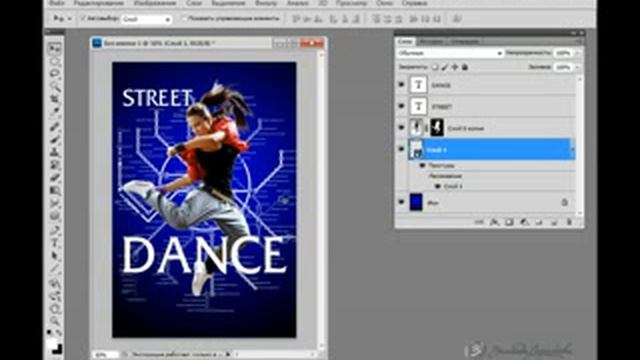This screenshot has width=640, height=360.
Task: Open the Изображение menu
Action: 155,3
